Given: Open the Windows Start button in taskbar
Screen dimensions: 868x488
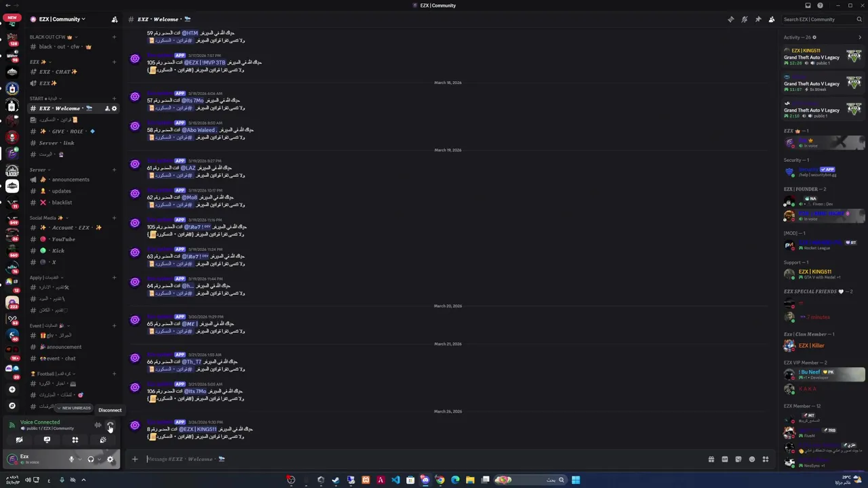Looking at the screenshot, I should [576, 480].
